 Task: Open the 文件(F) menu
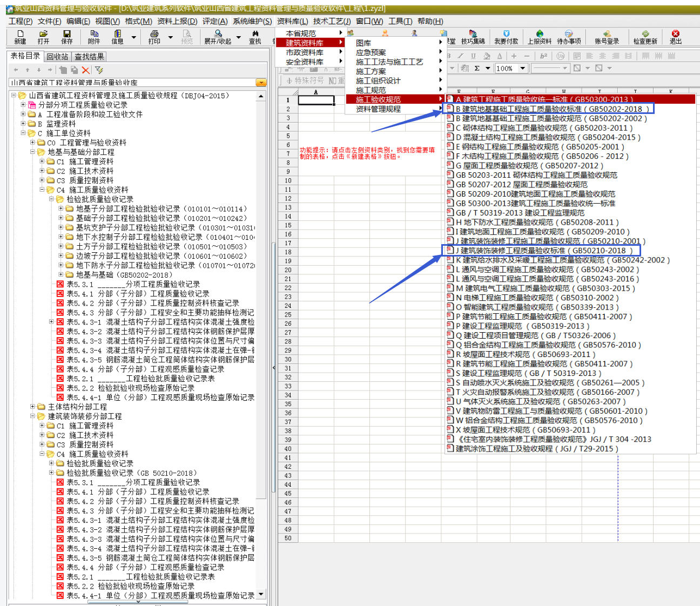coord(50,21)
